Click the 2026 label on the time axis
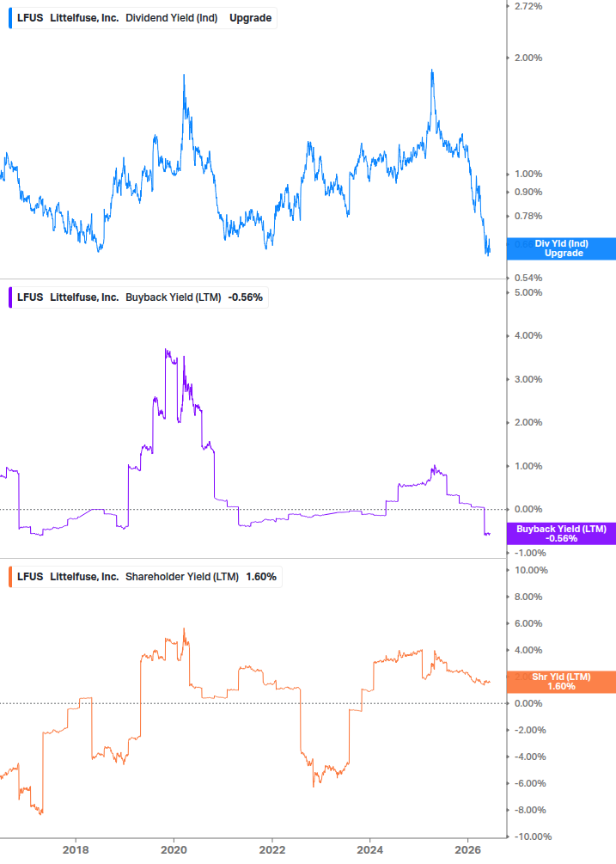 tap(468, 850)
